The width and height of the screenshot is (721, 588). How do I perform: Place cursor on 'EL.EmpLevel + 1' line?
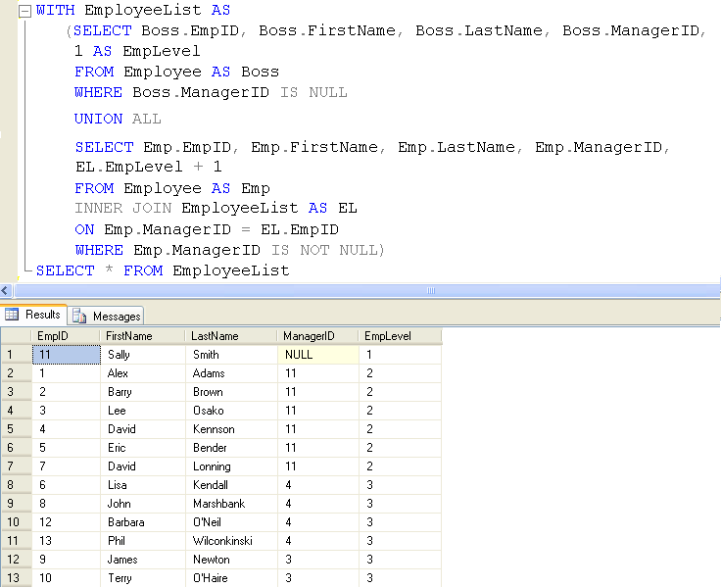149,167
